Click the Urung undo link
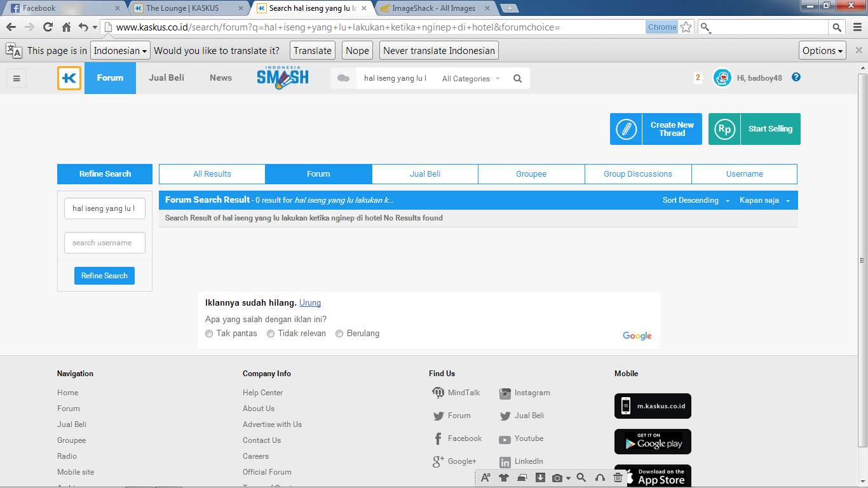868x488 pixels. 310,303
